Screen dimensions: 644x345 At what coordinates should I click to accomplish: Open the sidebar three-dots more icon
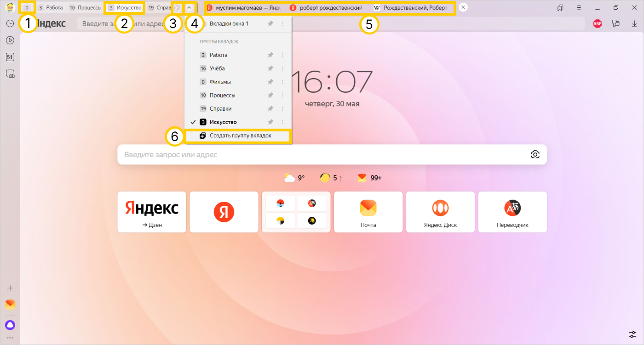10,338
